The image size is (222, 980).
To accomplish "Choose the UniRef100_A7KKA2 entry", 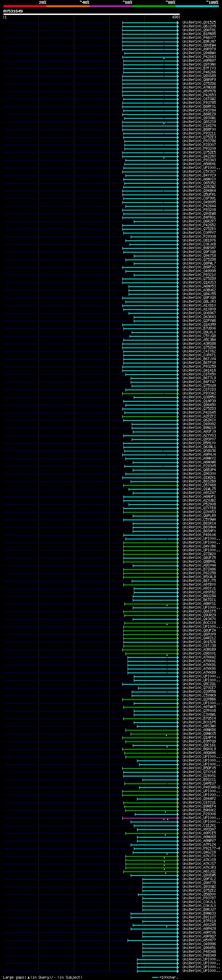I will point(199,657).
